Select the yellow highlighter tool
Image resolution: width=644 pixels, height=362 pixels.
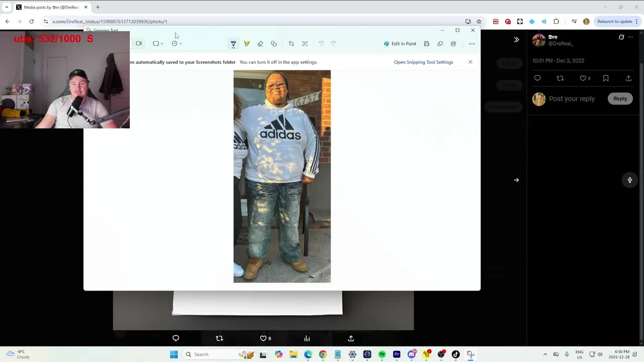click(247, 44)
